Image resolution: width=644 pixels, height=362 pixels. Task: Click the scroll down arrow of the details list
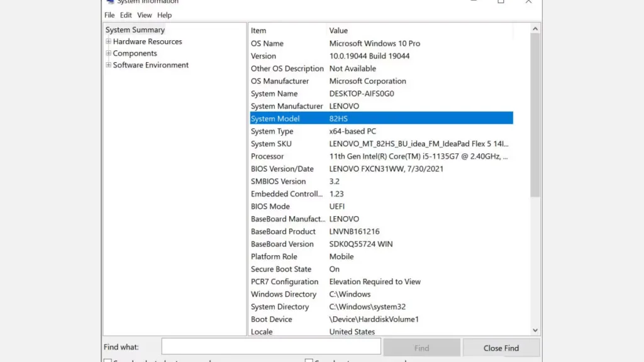(535, 331)
